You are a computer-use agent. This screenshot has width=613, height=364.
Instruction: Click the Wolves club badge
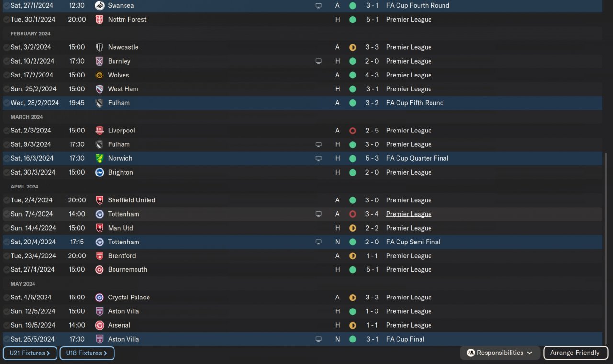(x=100, y=75)
